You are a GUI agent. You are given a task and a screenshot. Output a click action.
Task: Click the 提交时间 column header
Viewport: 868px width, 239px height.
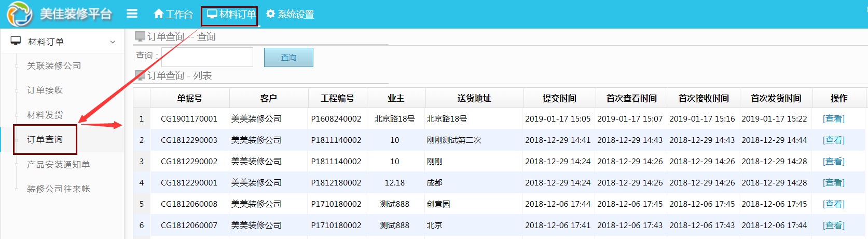[x=559, y=98]
